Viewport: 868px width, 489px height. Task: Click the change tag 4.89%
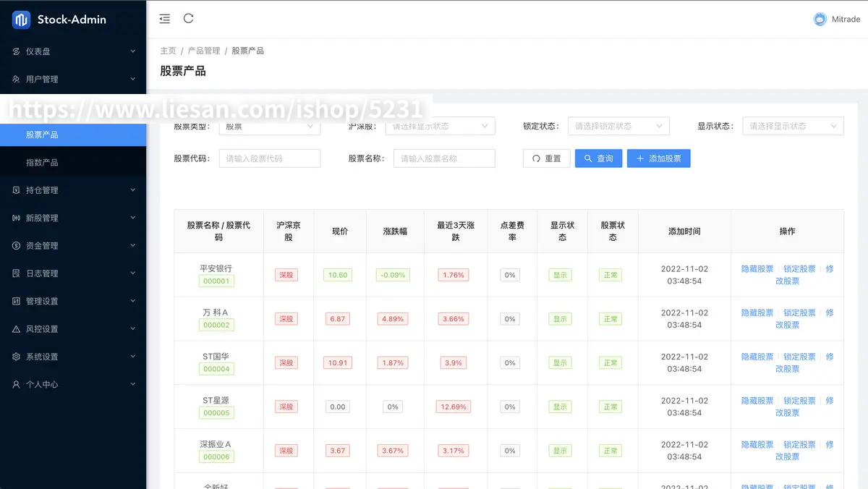point(393,319)
